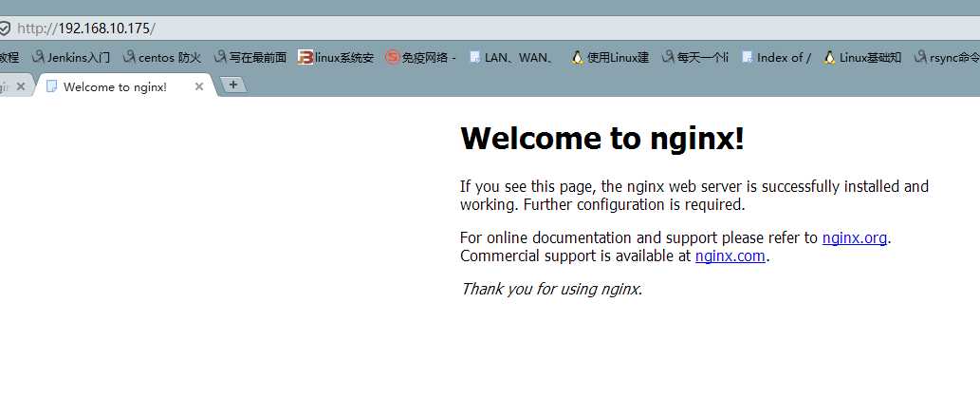
Task: Open the centos 防火 bookmark
Action: (x=162, y=58)
